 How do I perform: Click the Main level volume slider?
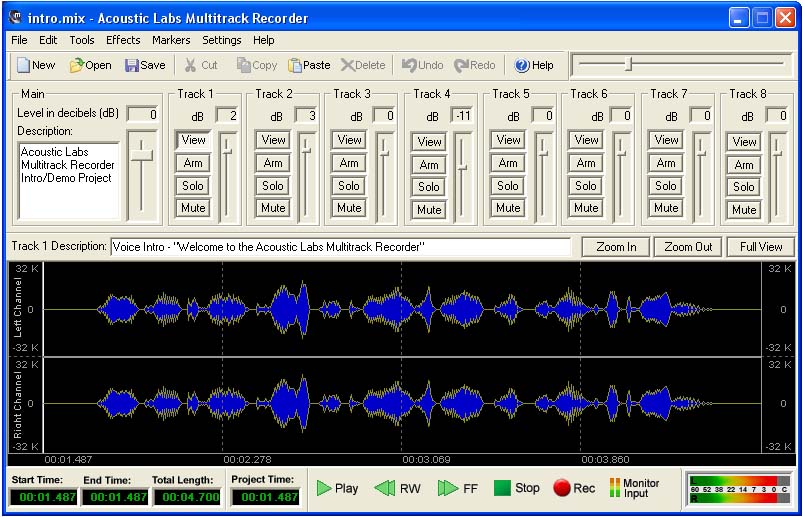[143, 153]
